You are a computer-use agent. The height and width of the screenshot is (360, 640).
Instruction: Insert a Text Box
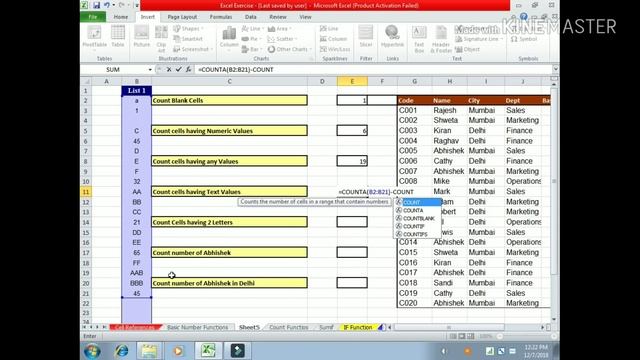(419, 39)
